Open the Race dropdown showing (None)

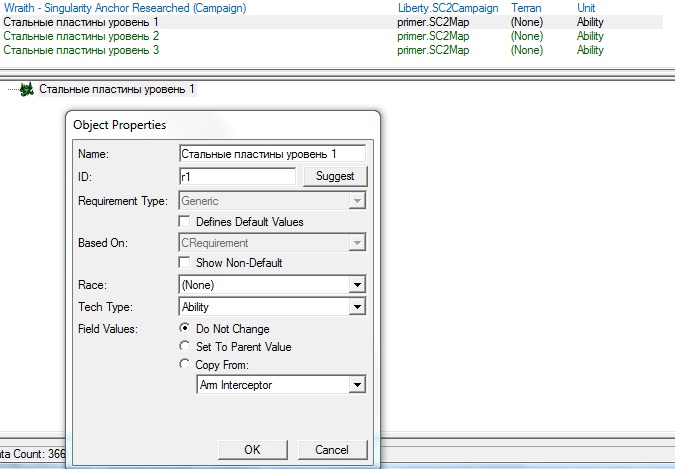pyautogui.click(x=272, y=285)
